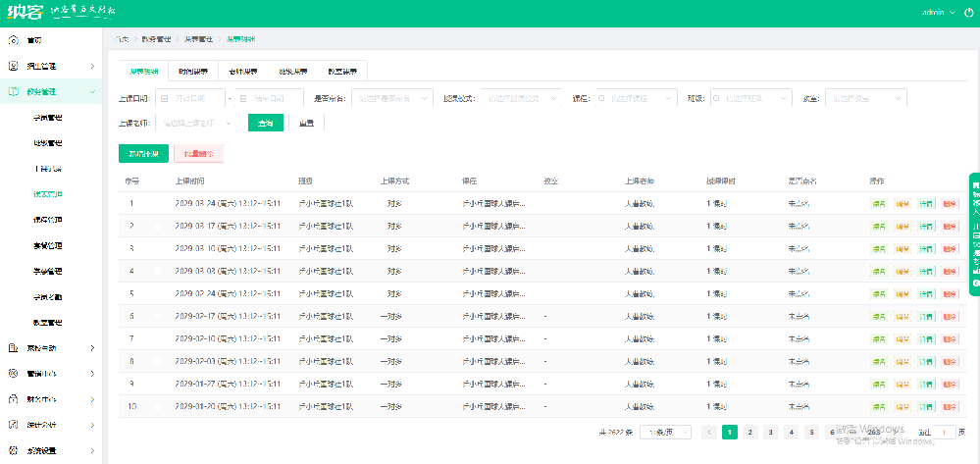This screenshot has width=980, height=464.
Task: Click the red delete tag in row 2029-01-20
Action: click(x=950, y=406)
